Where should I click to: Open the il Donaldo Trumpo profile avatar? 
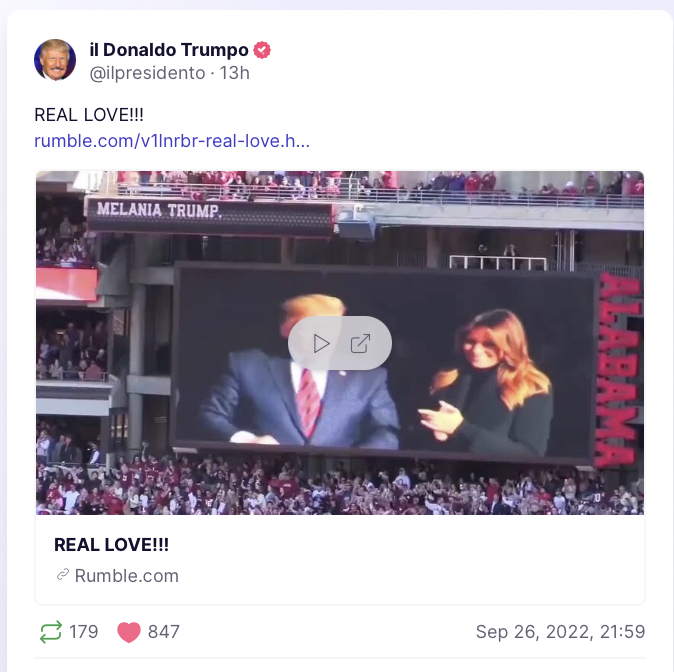55,60
